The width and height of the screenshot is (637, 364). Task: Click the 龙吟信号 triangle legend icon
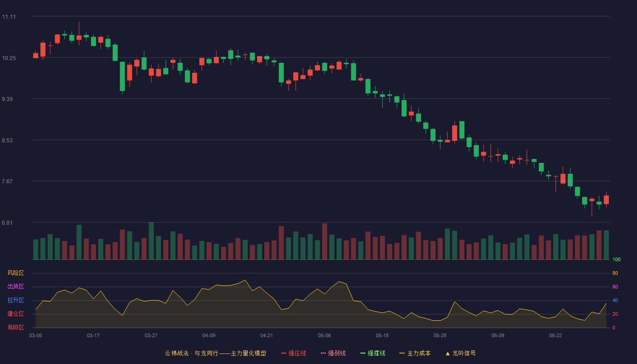(448, 353)
